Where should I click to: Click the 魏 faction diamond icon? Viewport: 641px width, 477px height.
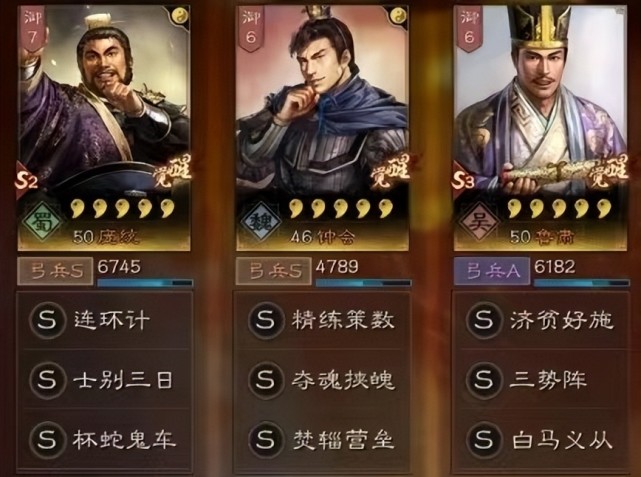point(260,221)
